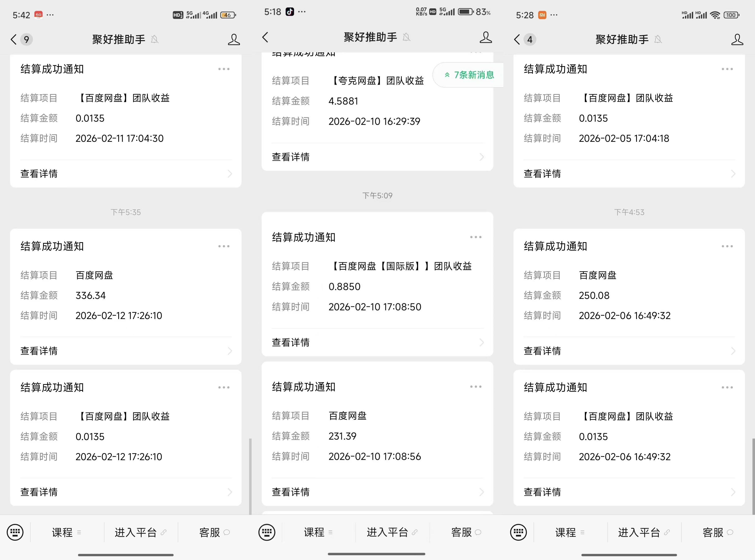Viewport: 755px width, 560px height.
Task: Switch to keyboard input in the 5:42 phone
Action: (15, 532)
